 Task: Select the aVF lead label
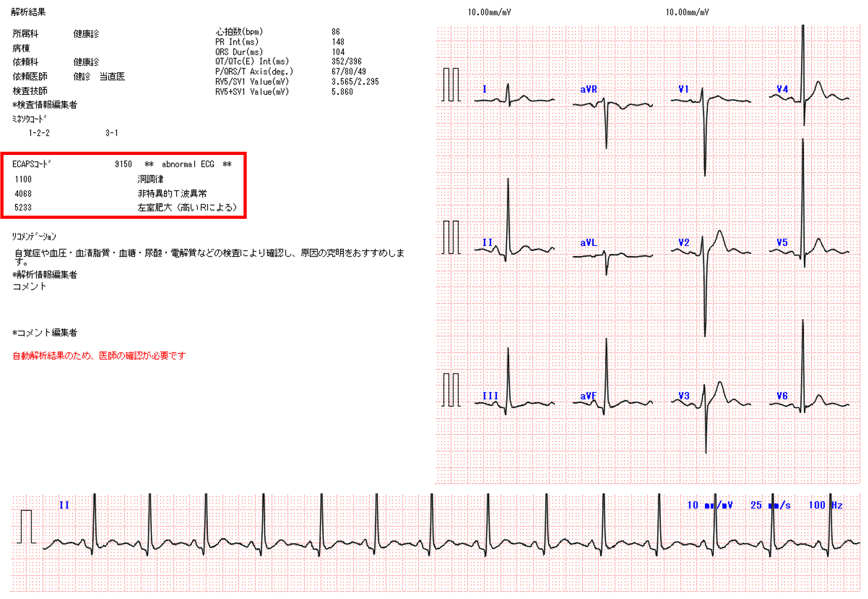tap(588, 396)
